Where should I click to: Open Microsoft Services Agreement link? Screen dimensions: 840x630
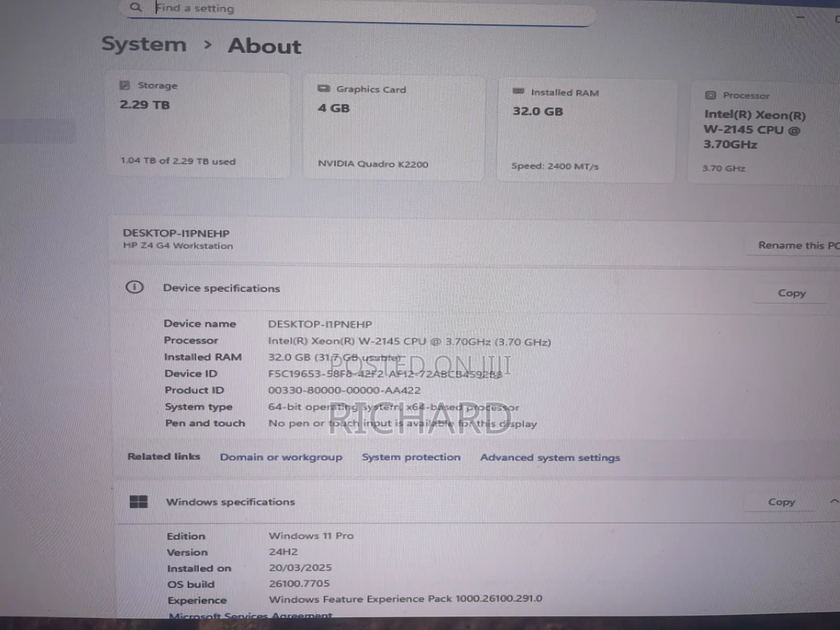250,615
